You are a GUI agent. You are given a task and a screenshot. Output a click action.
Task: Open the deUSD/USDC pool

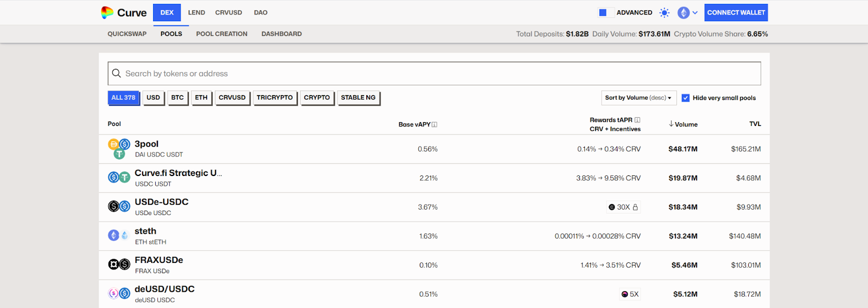coord(434,294)
